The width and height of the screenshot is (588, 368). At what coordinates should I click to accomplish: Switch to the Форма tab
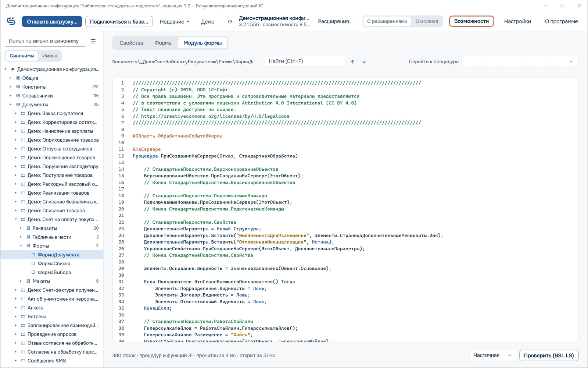tap(163, 43)
